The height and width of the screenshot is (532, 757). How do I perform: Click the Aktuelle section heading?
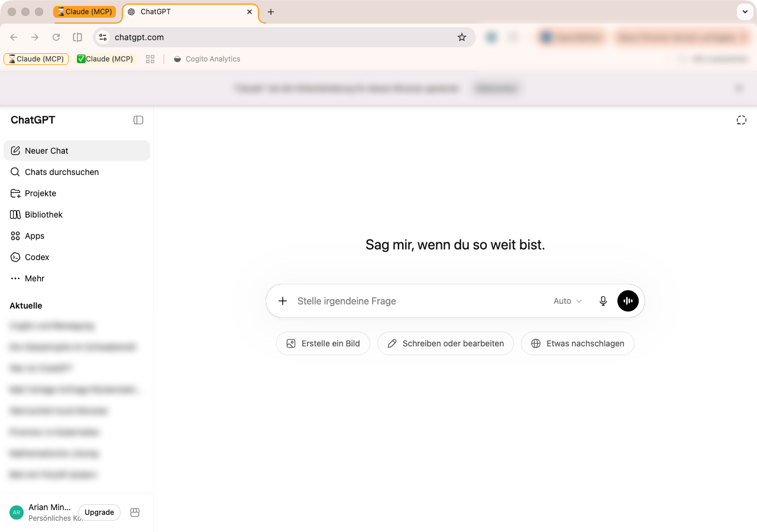pyautogui.click(x=26, y=306)
